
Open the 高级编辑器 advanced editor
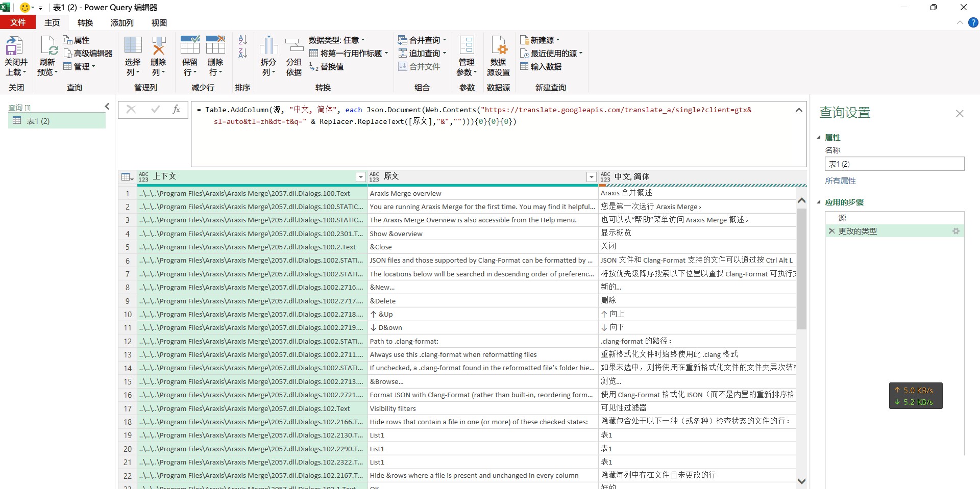[x=88, y=53]
